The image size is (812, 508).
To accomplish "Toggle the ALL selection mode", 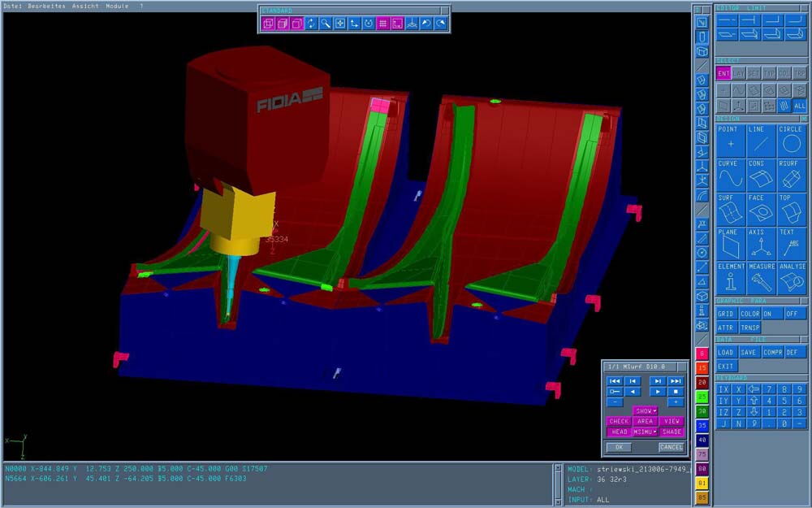I will (x=800, y=106).
